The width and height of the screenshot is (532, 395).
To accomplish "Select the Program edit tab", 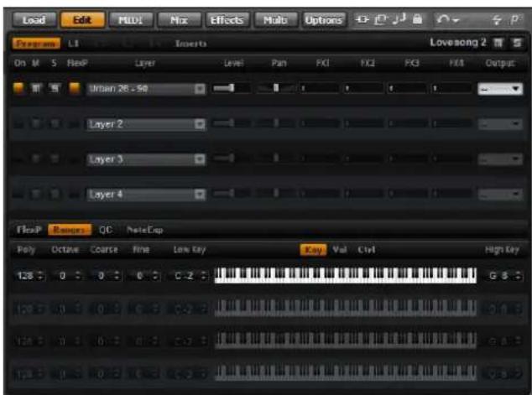I will click(x=36, y=44).
